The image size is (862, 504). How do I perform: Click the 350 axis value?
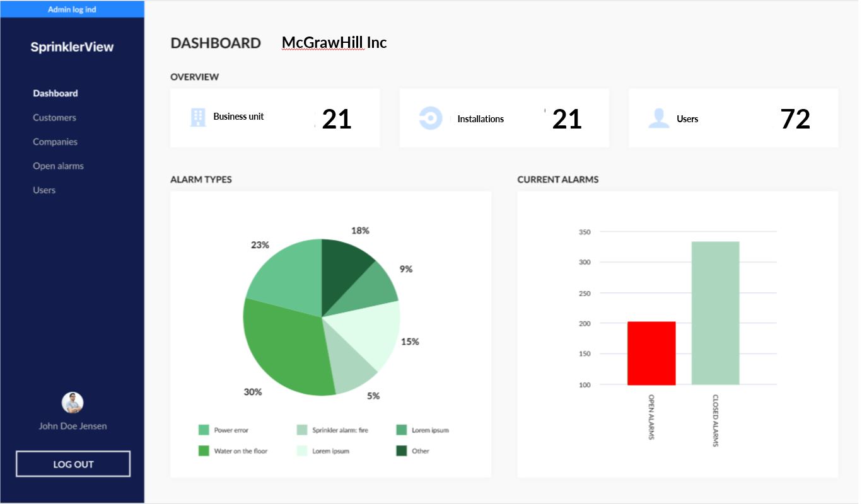(x=585, y=232)
